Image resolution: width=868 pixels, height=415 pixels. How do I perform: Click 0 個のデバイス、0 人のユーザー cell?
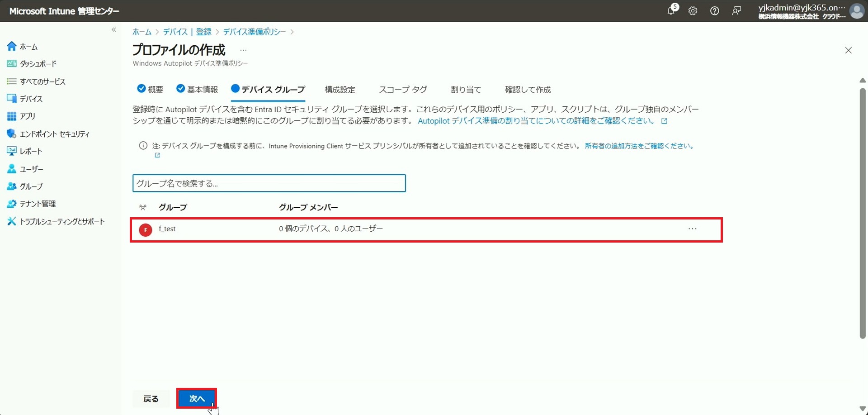click(x=331, y=229)
